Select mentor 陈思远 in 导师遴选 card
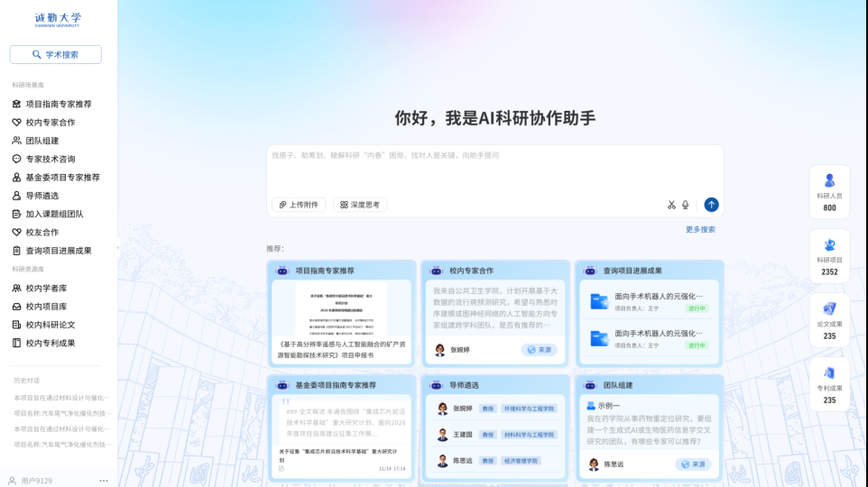 pos(462,461)
